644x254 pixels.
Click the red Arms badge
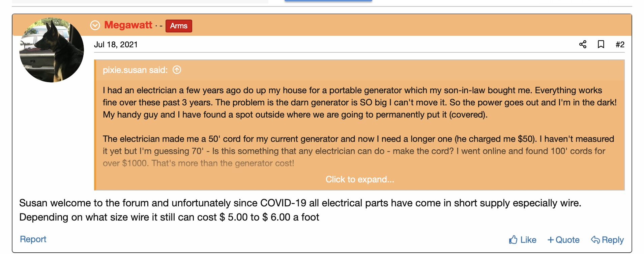coord(179,26)
